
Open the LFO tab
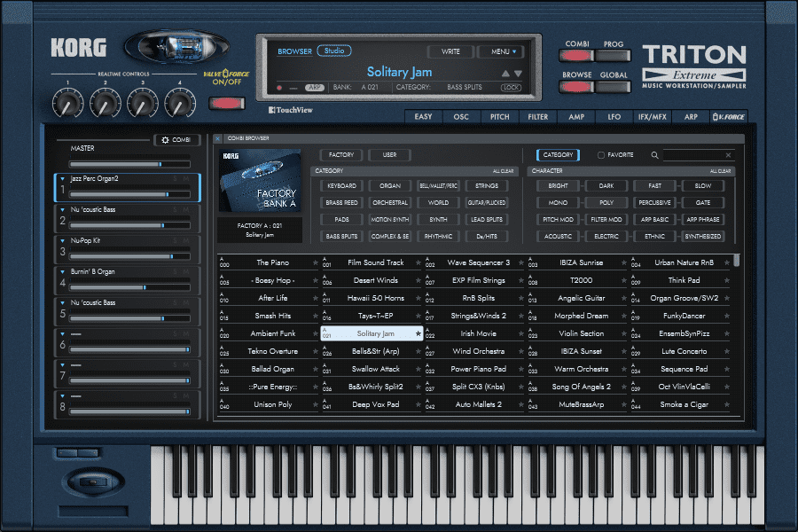pyautogui.click(x=614, y=117)
